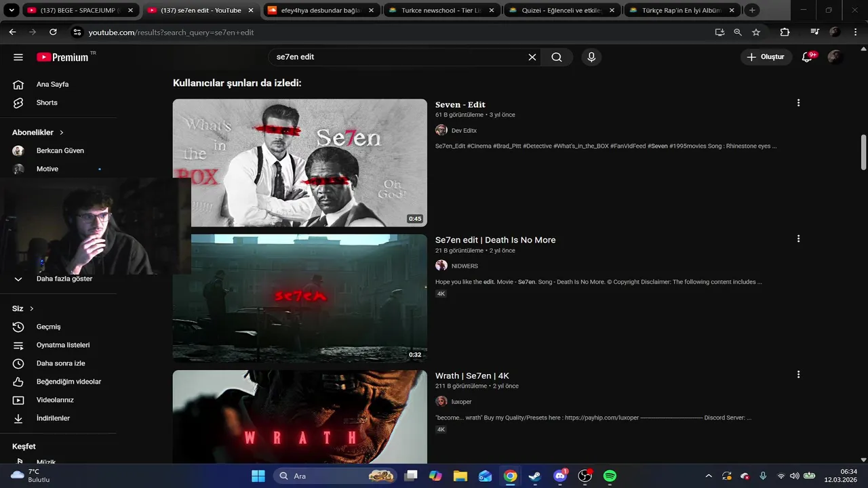Open Discord from the taskbar
This screenshot has height=488, width=868.
[x=560, y=476]
